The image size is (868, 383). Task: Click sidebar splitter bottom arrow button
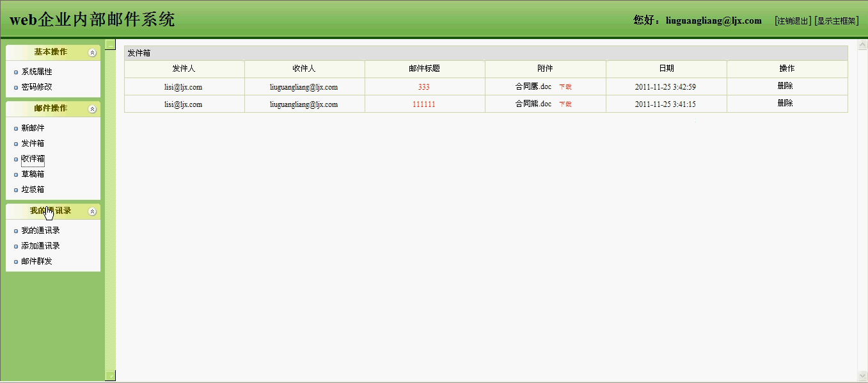pos(111,375)
